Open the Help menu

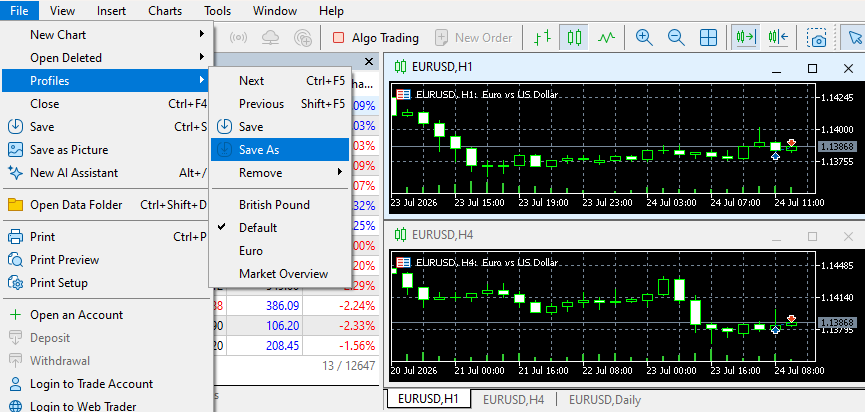[331, 10]
